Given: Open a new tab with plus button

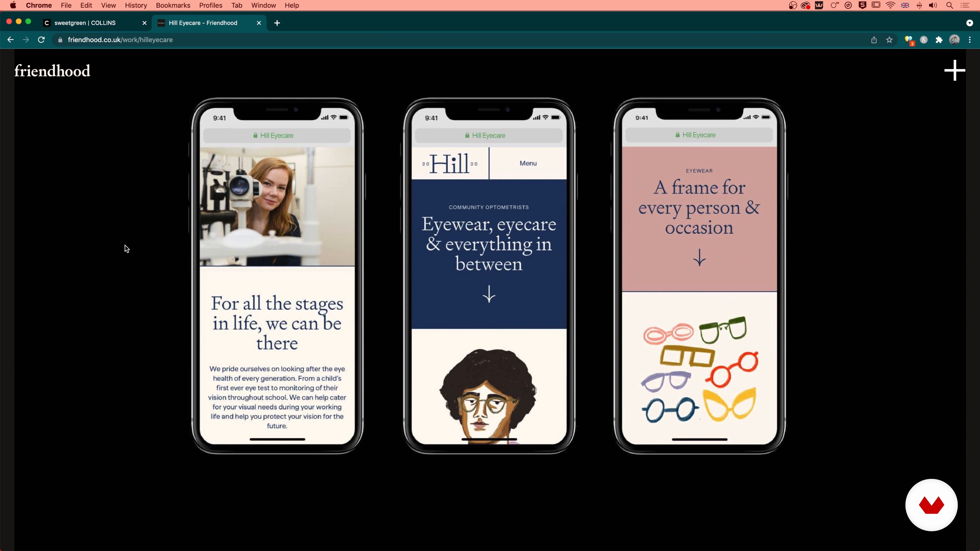Looking at the screenshot, I should click(x=277, y=23).
